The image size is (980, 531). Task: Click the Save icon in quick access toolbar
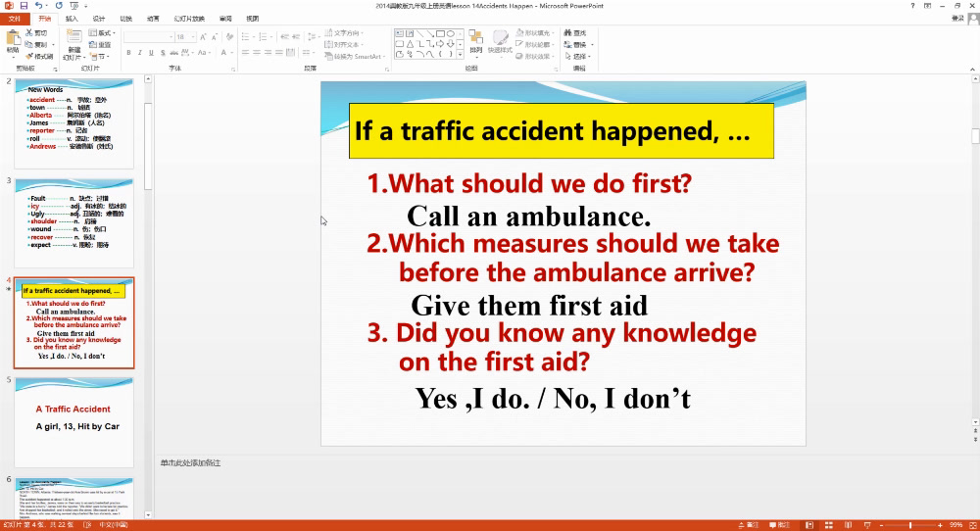[24, 6]
